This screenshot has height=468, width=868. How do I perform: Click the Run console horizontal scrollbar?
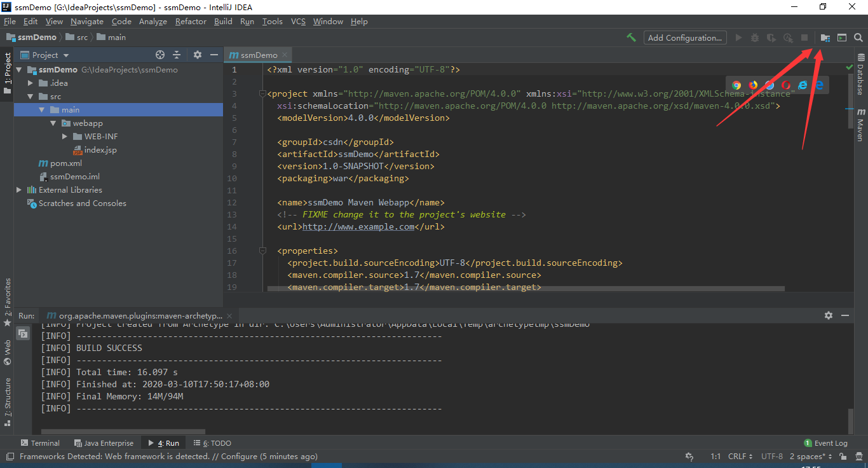point(123,432)
